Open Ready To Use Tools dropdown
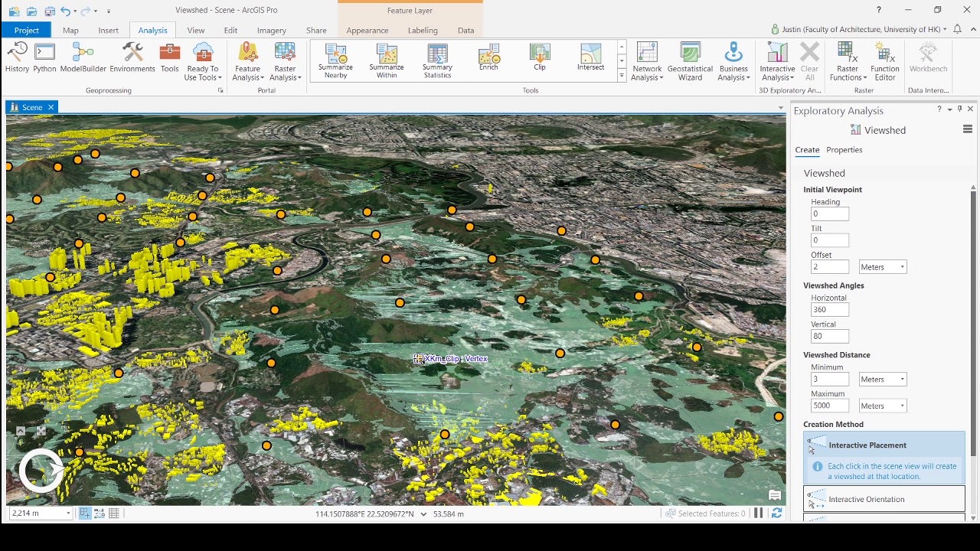 (x=203, y=61)
